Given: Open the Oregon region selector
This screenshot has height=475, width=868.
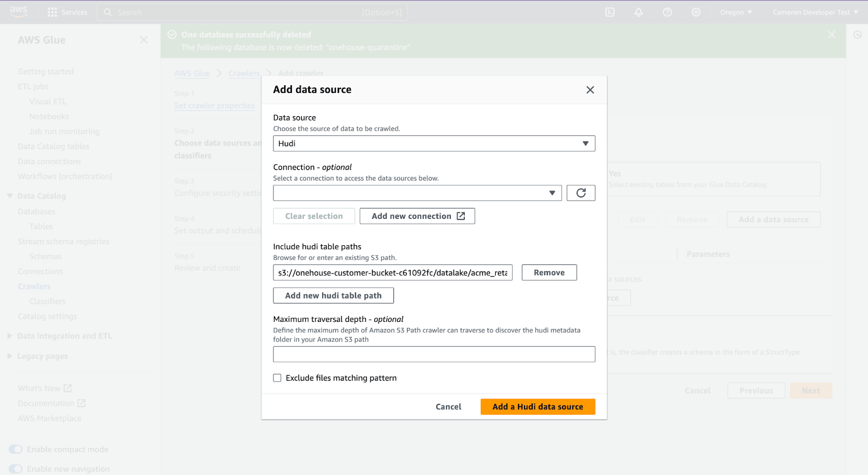Looking at the screenshot, I should coord(736,12).
